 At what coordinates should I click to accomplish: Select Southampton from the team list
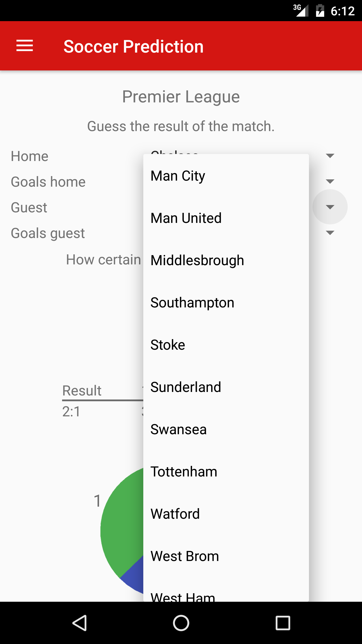point(226,302)
